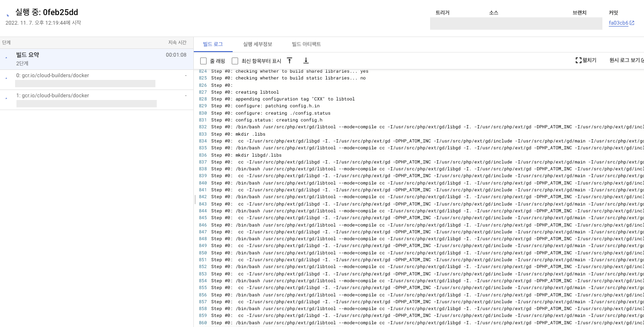Viewport: 644px width, 327px height.
Task: Click the external link icon beside commit fa03cb6
Action: [x=632, y=23]
